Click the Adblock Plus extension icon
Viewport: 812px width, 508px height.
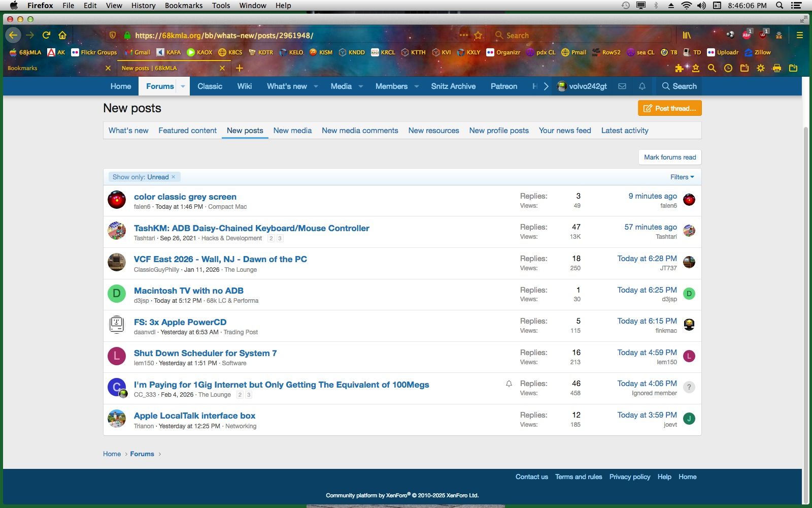point(747,35)
